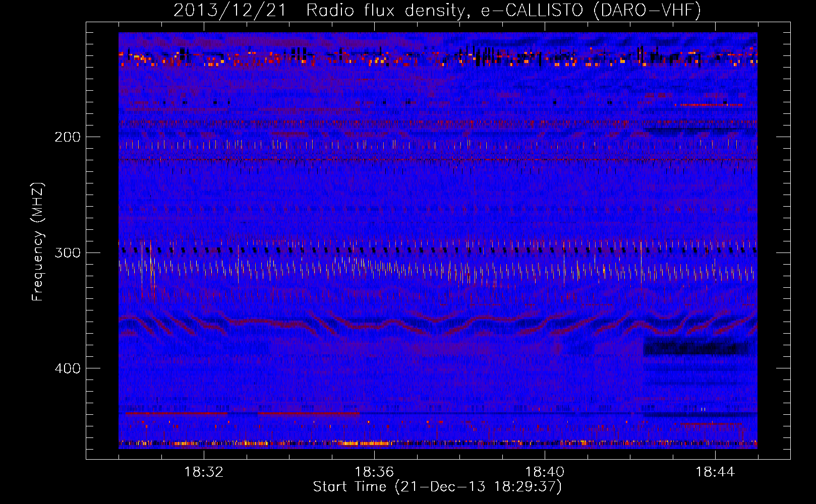
Task: Click the 18:40 time tick label
Action: 545,472
